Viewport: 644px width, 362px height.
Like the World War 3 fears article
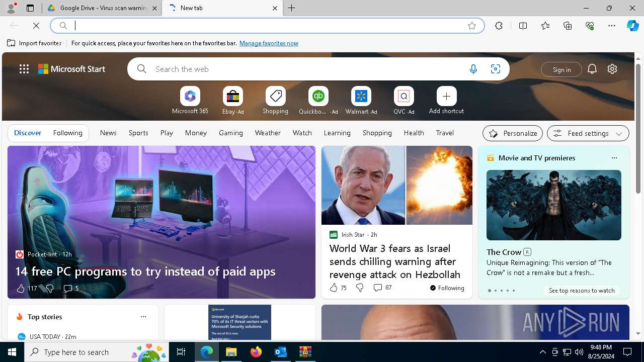click(338, 288)
